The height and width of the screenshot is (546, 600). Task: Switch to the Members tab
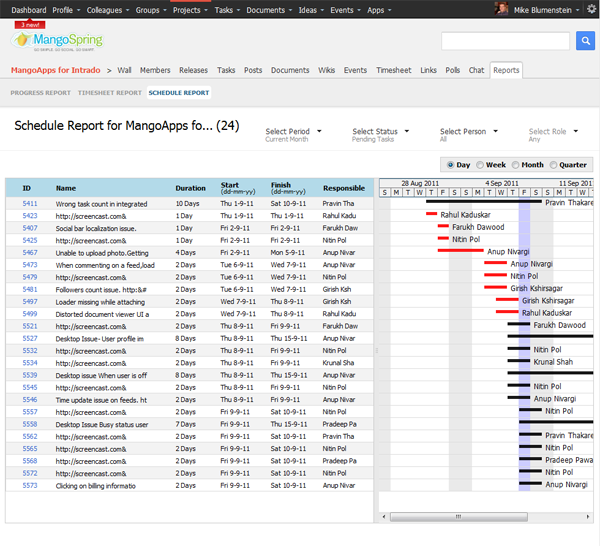coord(155,70)
